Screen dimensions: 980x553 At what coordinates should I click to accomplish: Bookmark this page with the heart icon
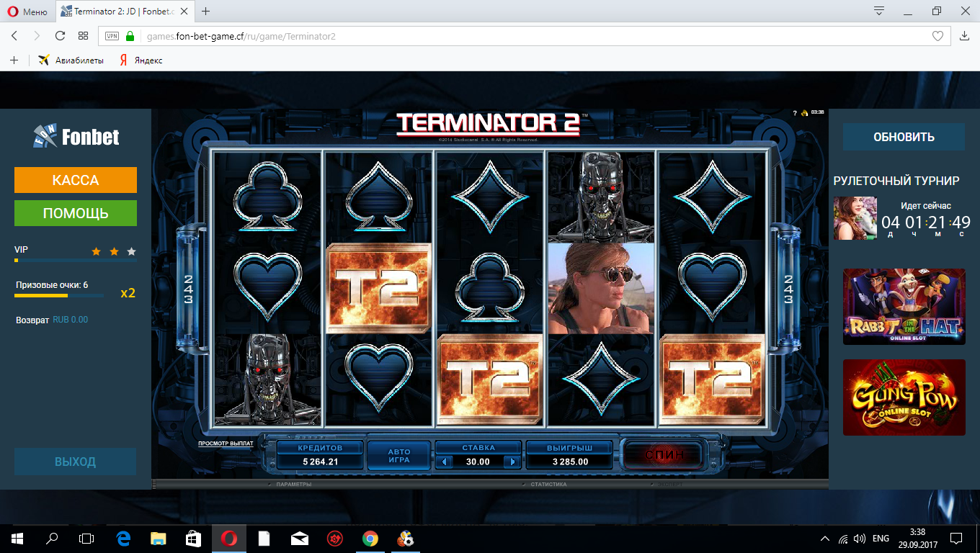click(937, 36)
